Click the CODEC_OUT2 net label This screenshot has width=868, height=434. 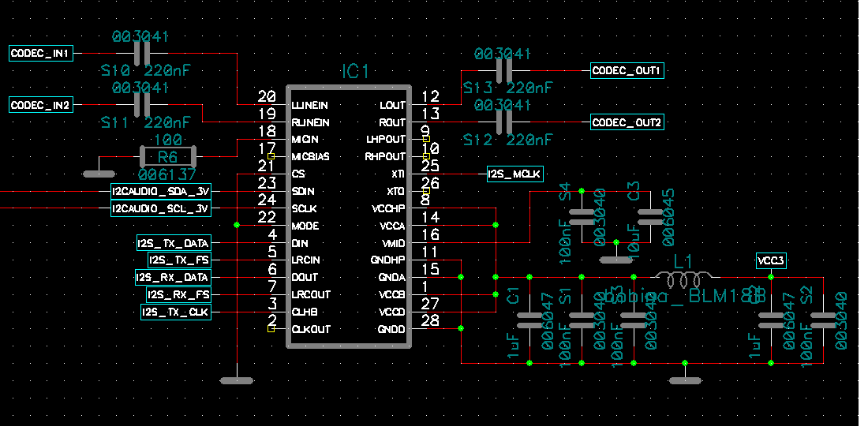point(627,122)
